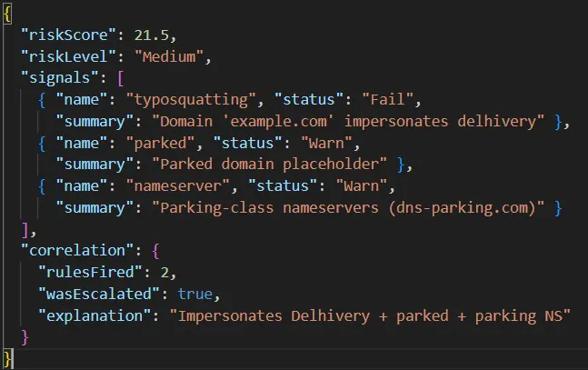Click the yellow closing brace at bottom
Screen dimensions: 588x370
click(x=7, y=359)
